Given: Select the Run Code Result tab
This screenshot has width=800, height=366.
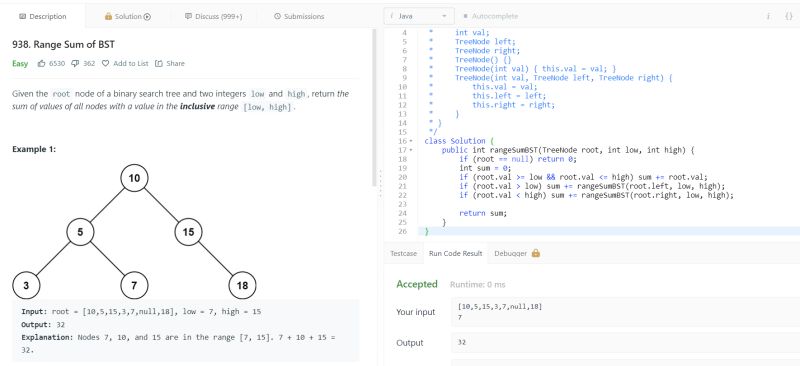Looking at the screenshot, I should [456, 253].
